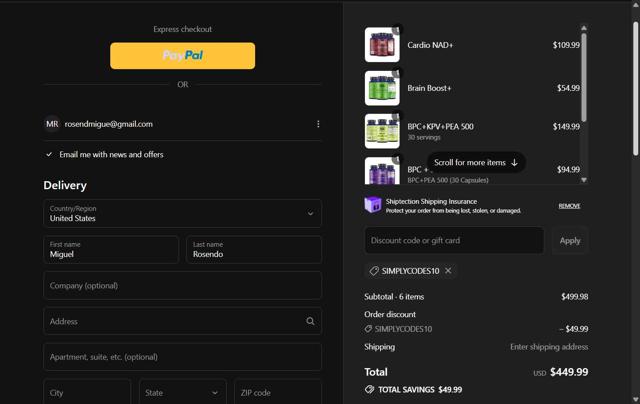Toggle Email me with news and offers
This screenshot has height=404, width=640.
click(x=49, y=155)
